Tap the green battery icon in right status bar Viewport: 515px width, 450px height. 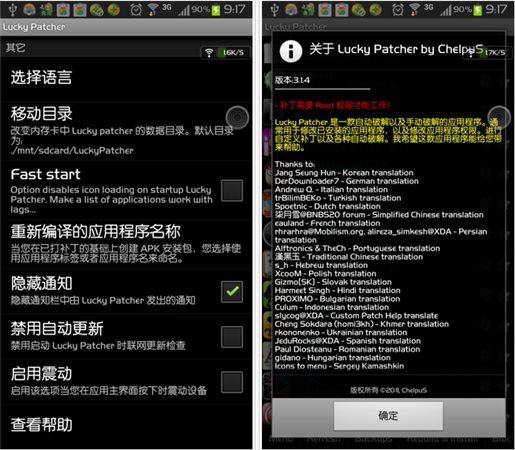478,10
